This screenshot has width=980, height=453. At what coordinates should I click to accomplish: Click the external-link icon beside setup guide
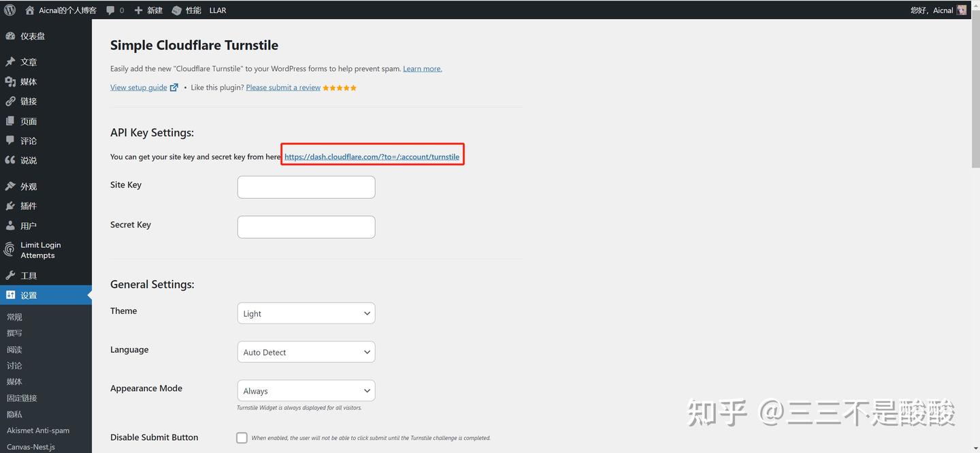click(174, 87)
